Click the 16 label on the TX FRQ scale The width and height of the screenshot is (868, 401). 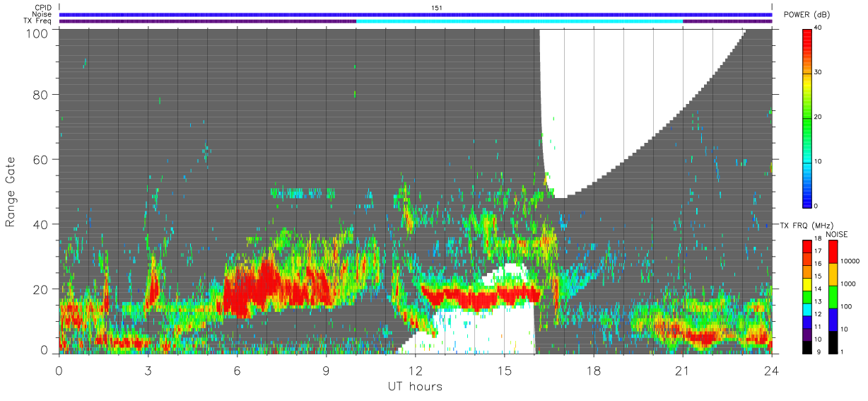point(818,264)
